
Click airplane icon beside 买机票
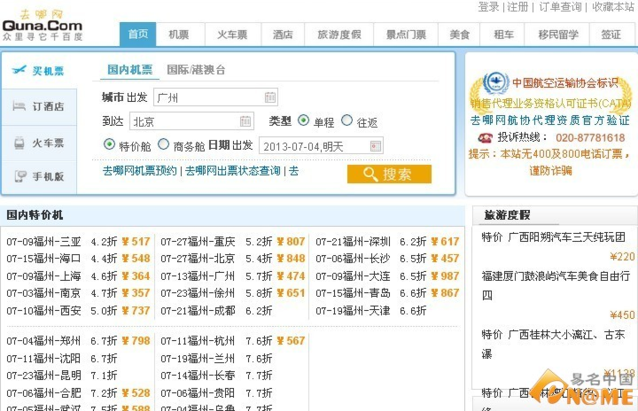19,70
